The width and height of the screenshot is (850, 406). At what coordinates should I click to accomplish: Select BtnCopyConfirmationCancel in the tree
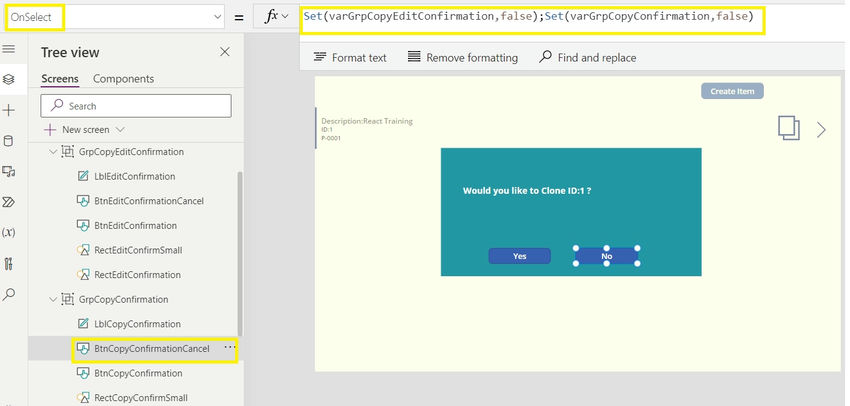152,349
